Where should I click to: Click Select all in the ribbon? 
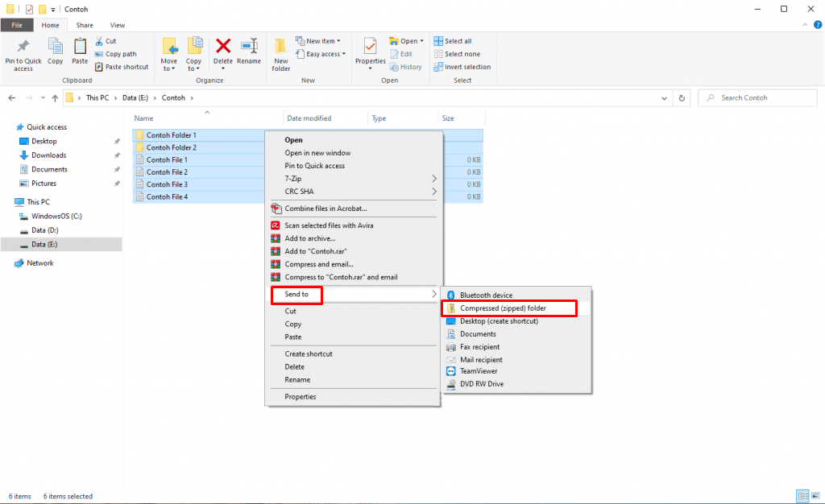[x=456, y=40]
